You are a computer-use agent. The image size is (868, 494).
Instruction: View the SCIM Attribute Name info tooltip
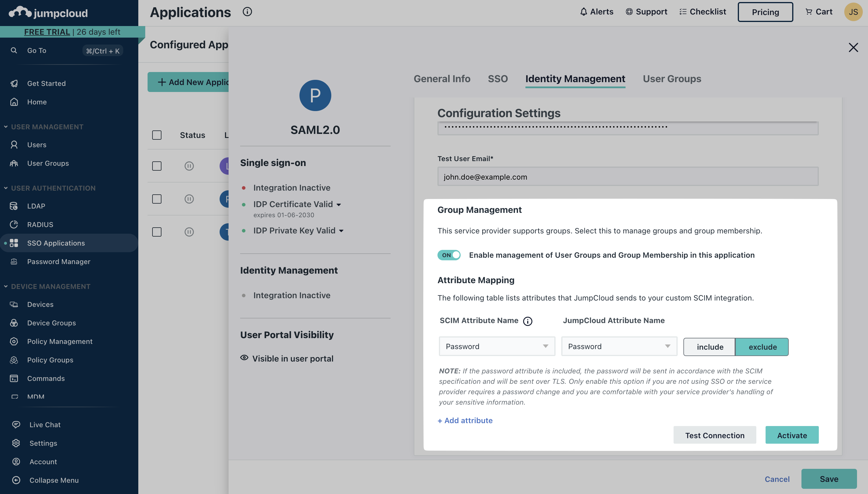527,321
